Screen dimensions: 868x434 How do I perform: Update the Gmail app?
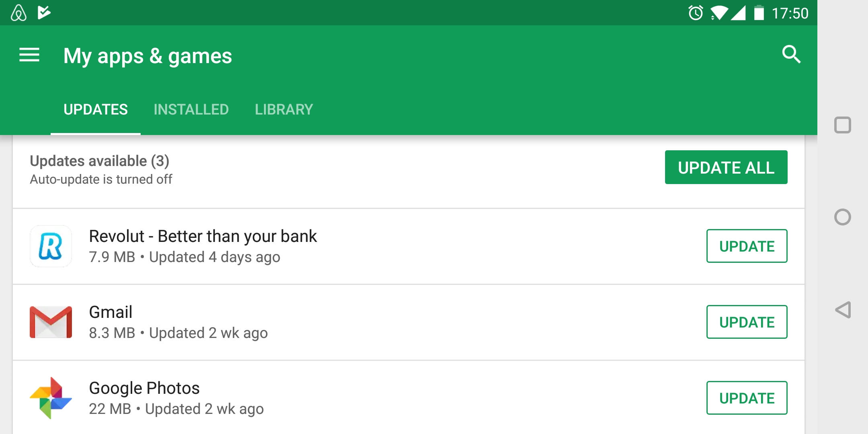pyautogui.click(x=747, y=322)
